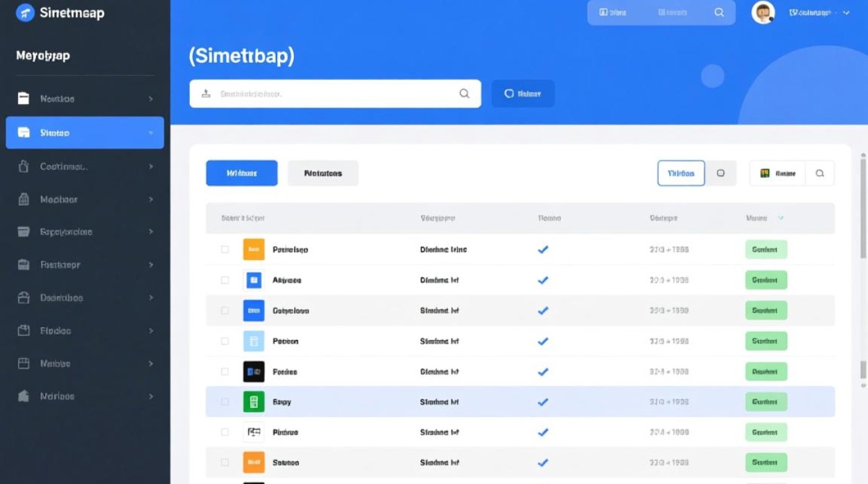Select the checkbox in the highlighted Bapy row

click(x=225, y=402)
